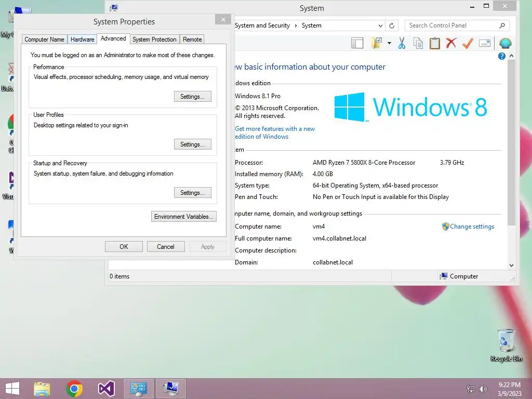Click the network icon in system tray
This screenshot has height=399, width=532.
(471, 389)
